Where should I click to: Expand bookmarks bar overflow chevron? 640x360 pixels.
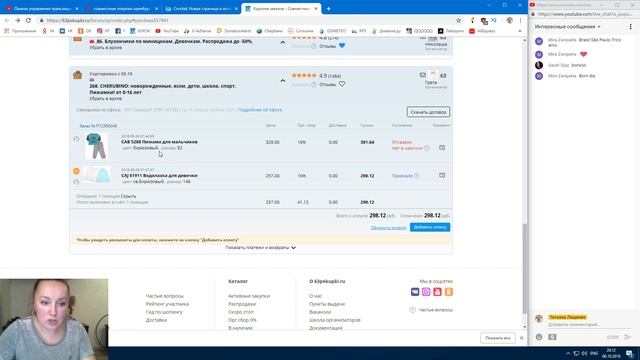[x=520, y=31]
